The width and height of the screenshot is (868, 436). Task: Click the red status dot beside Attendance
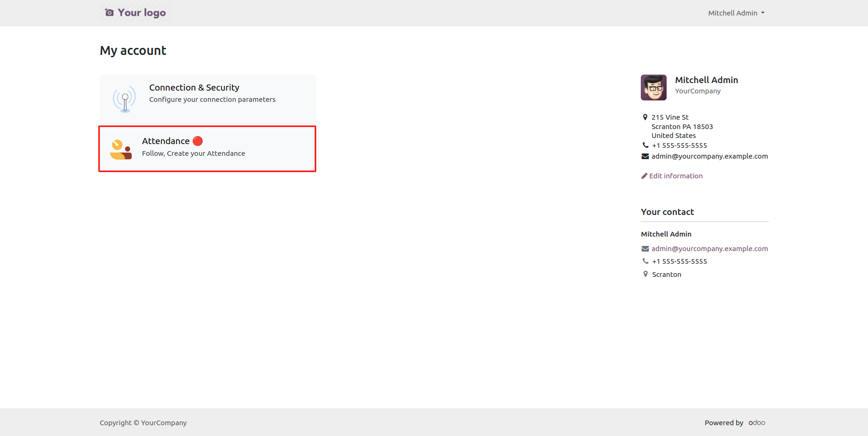pyautogui.click(x=198, y=141)
